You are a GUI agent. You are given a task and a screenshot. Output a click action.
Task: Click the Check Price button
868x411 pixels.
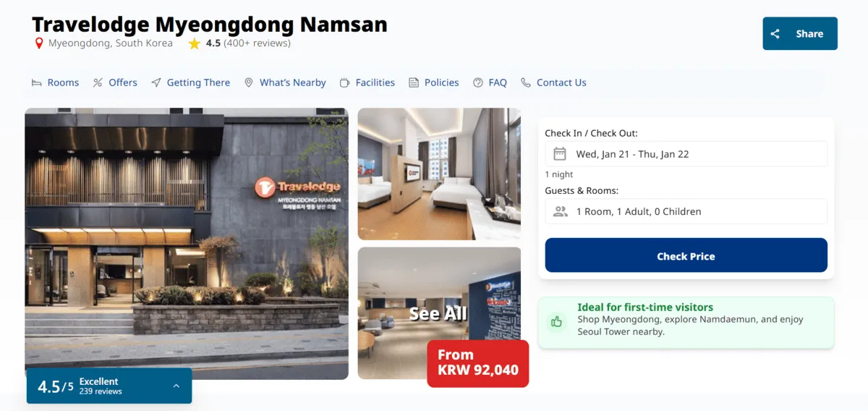coord(686,255)
